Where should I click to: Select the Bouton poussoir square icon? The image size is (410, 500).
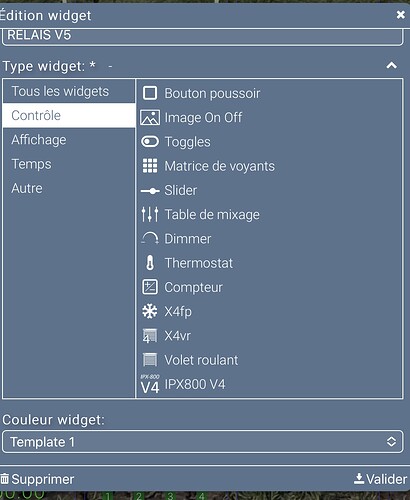tap(150, 93)
